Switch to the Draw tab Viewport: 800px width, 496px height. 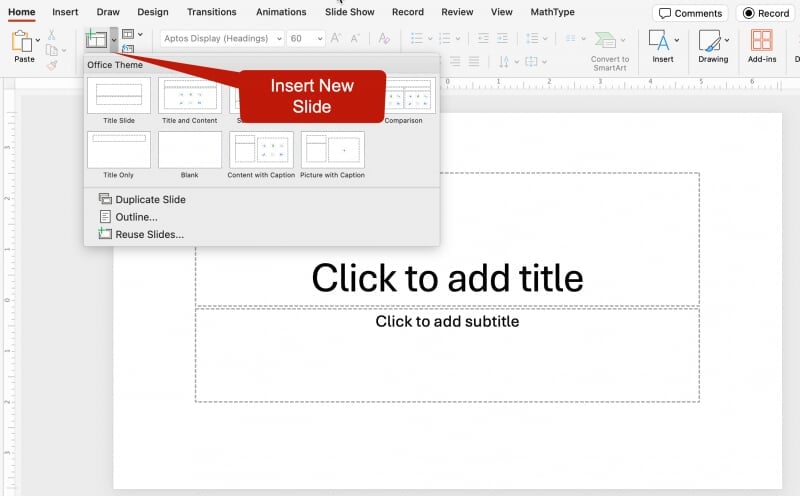coord(108,12)
